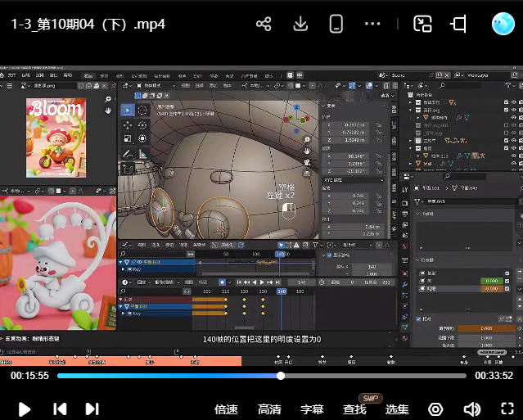Click the volume speaker icon
The image size is (523, 420).
[471, 409]
